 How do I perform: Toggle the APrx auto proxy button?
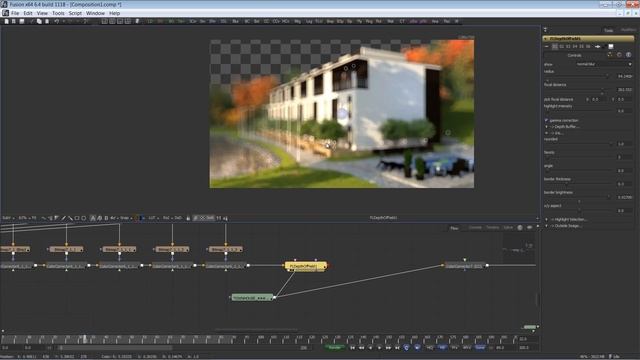467,347
